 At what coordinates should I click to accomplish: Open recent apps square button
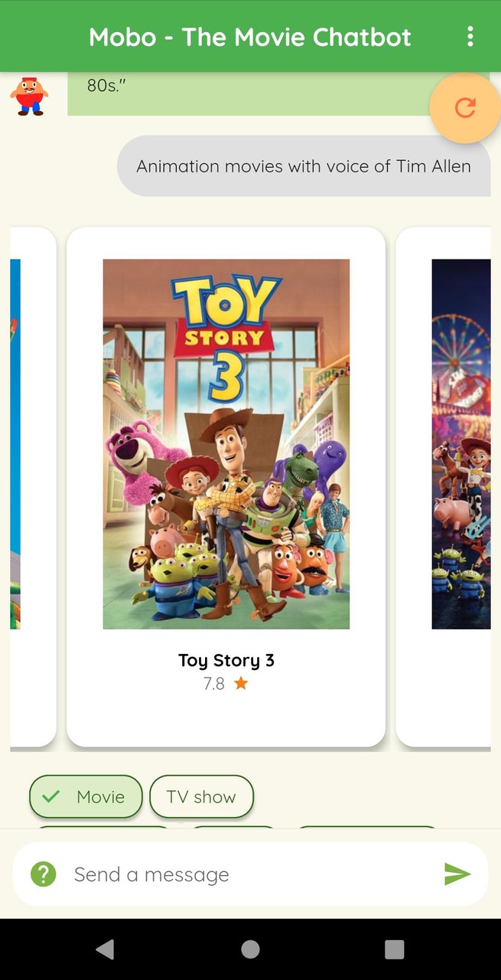click(x=394, y=949)
